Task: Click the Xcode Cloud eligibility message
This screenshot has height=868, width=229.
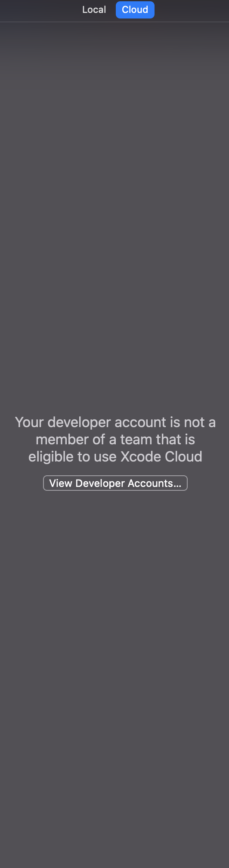Action: 115,439
